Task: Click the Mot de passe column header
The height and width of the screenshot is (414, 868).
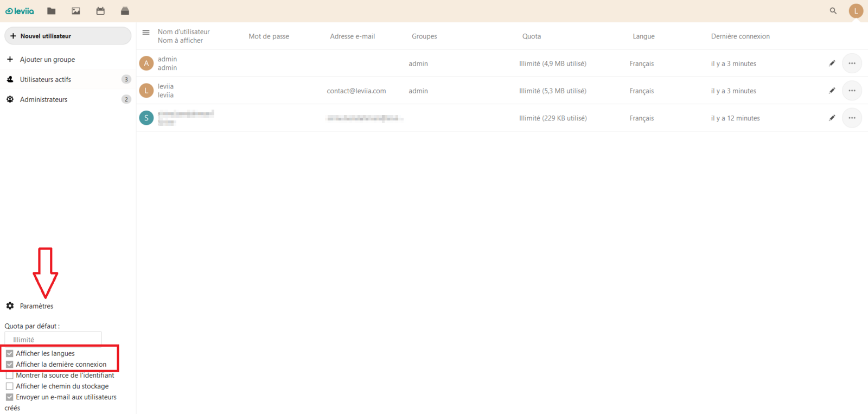Action: pyautogui.click(x=269, y=36)
